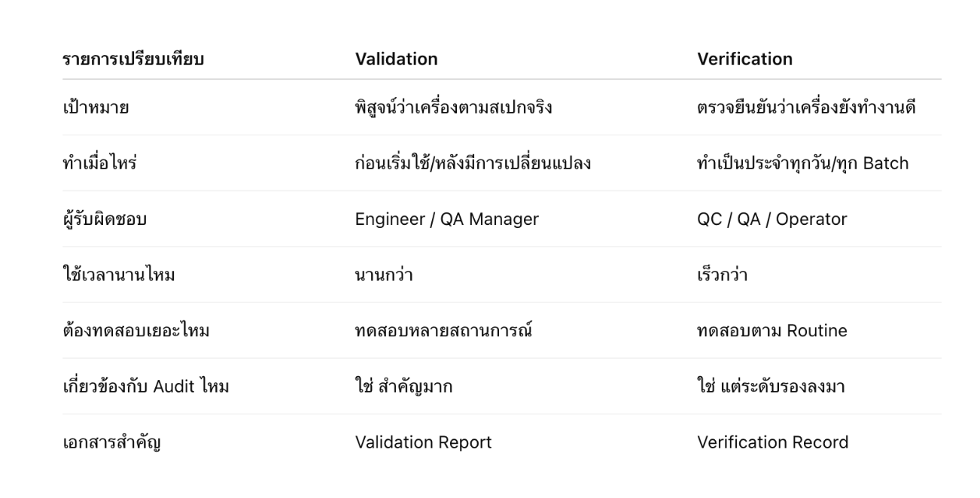980x498 pixels.
Task: Select the เป้าหมาย row label
Action: click(x=95, y=108)
